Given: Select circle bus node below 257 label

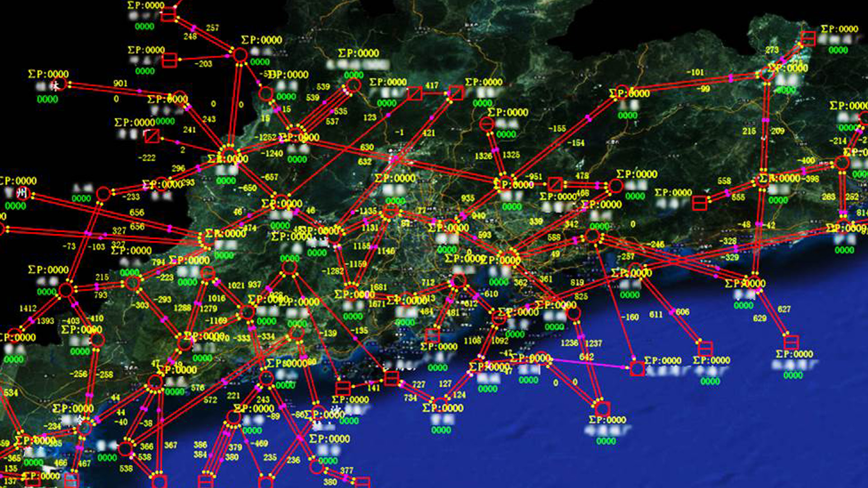Looking at the screenshot, I should click(x=240, y=55).
